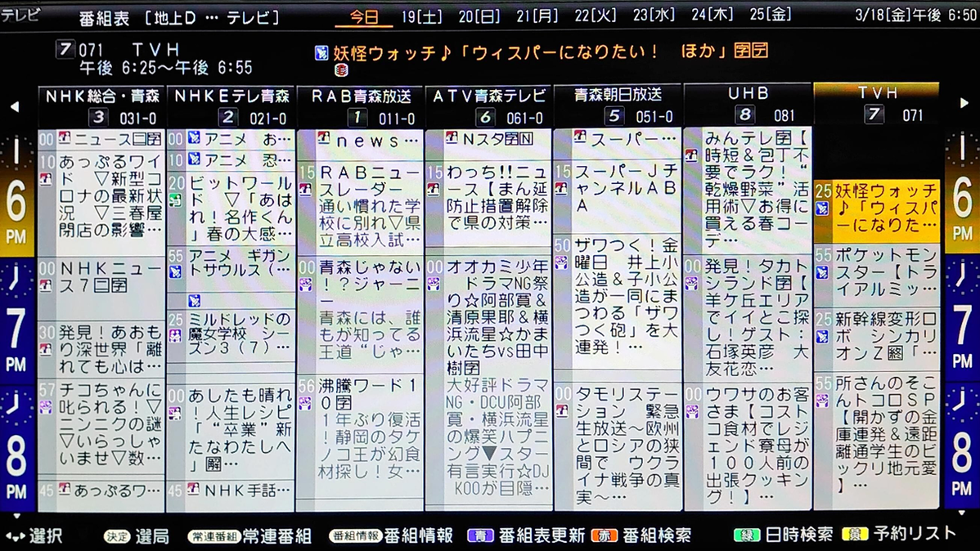980x551 pixels.
Task: Click the channel 2 badge under NHK Eテレ青森
Action: tap(227, 117)
